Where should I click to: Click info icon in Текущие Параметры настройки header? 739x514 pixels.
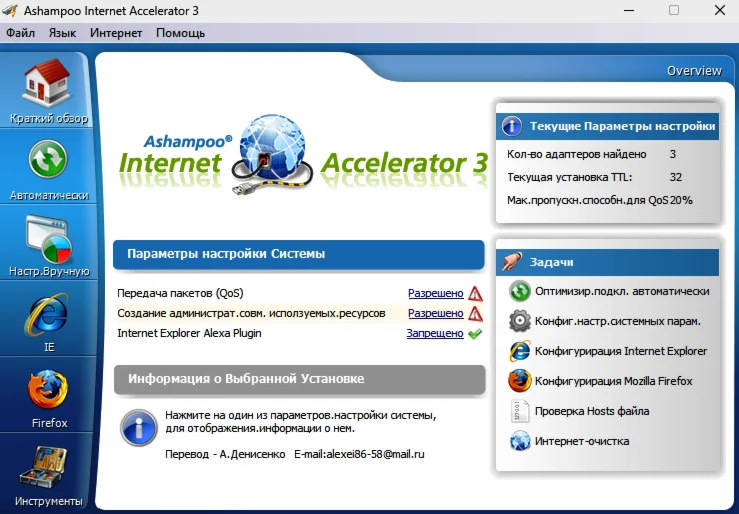click(512, 126)
